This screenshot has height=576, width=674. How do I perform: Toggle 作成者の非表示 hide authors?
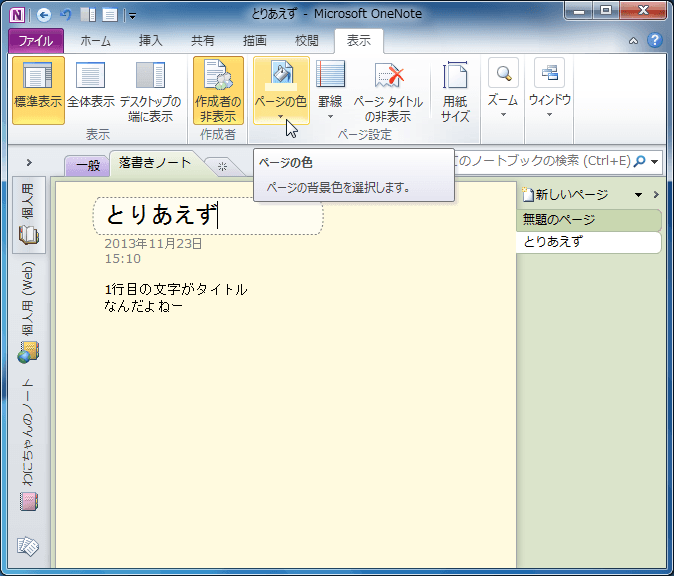[x=218, y=91]
